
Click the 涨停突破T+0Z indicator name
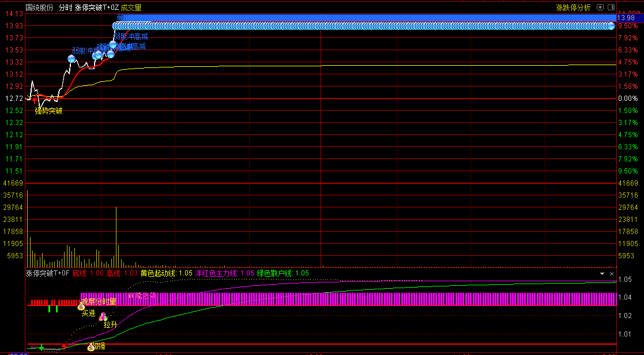point(96,7)
